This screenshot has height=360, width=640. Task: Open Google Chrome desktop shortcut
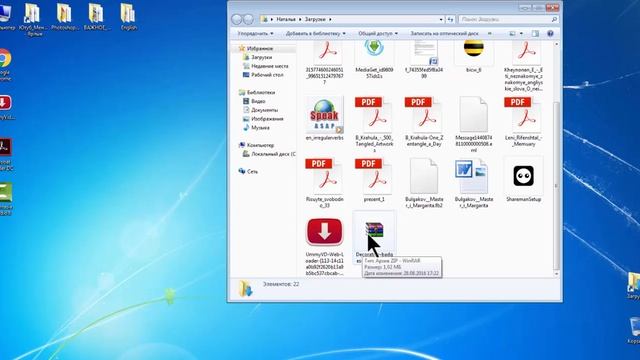[x=5, y=64]
